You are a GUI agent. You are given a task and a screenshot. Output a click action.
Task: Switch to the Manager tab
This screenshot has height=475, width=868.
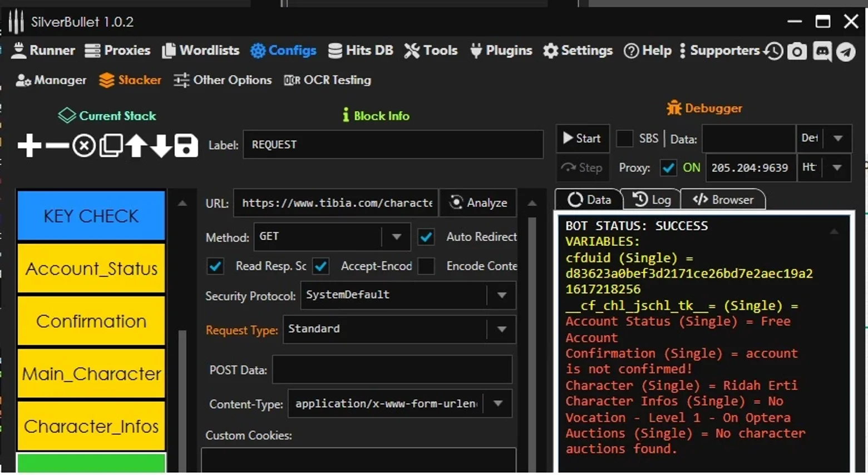[x=51, y=80]
